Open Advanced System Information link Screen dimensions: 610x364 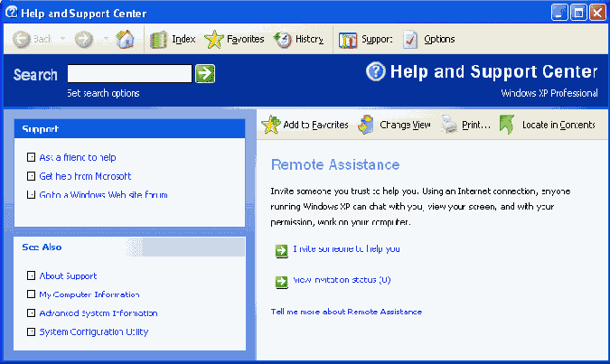point(99,313)
